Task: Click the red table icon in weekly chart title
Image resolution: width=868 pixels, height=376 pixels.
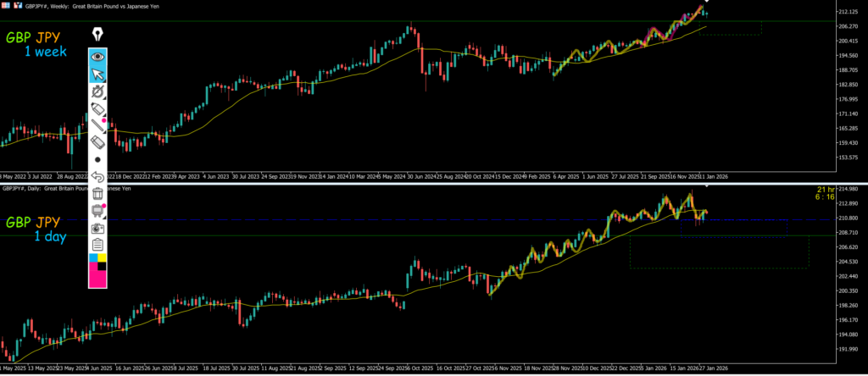Action: [x=6, y=5]
